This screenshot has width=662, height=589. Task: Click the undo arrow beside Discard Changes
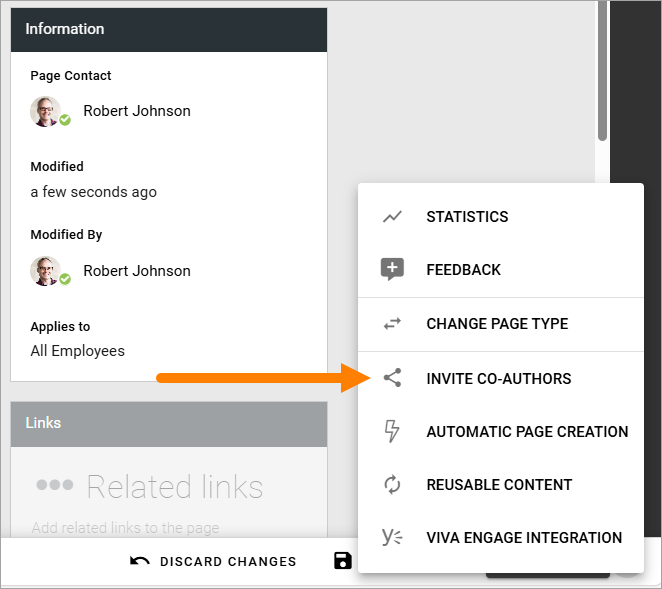140,561
